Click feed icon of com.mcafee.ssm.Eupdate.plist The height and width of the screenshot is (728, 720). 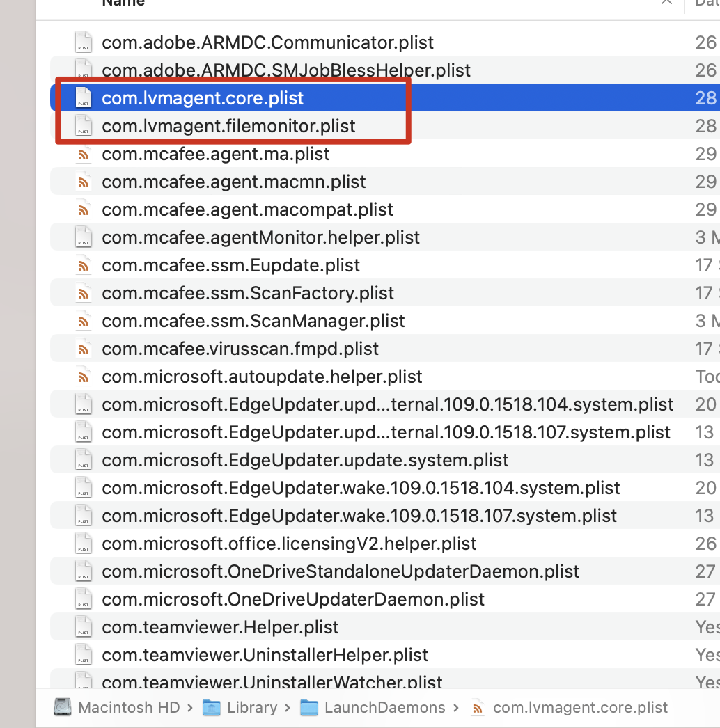84,266
